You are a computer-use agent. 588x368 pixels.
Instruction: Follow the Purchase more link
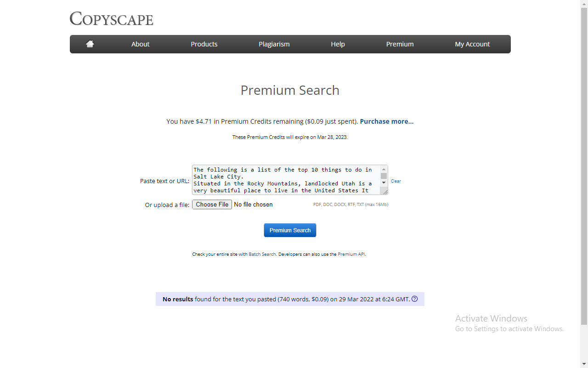click(387, 121)
